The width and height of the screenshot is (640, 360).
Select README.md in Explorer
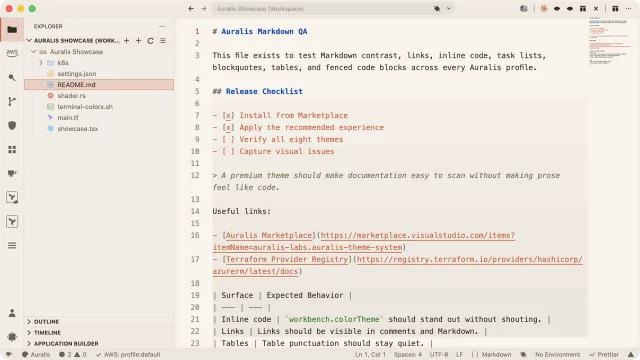[x=99, y=84]
